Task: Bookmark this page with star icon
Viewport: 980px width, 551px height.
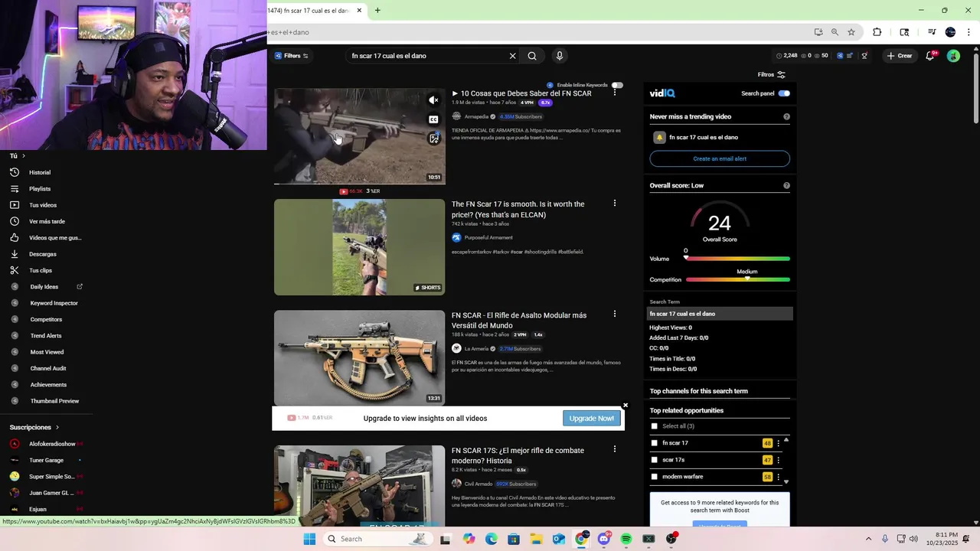Action: tap(851, 32)
